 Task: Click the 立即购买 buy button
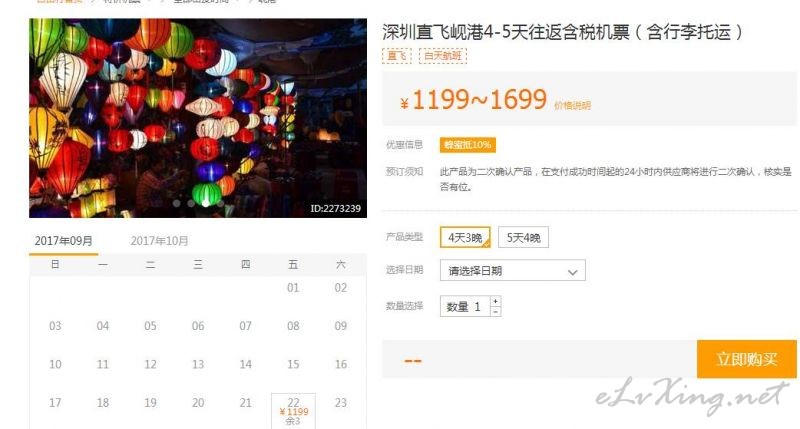[x=746, y=359]
